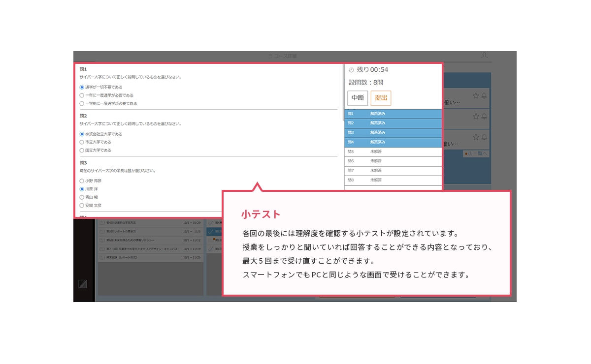
Task: Click the clock icon beside 残り00:54
Action: click(x=351, y=70)
